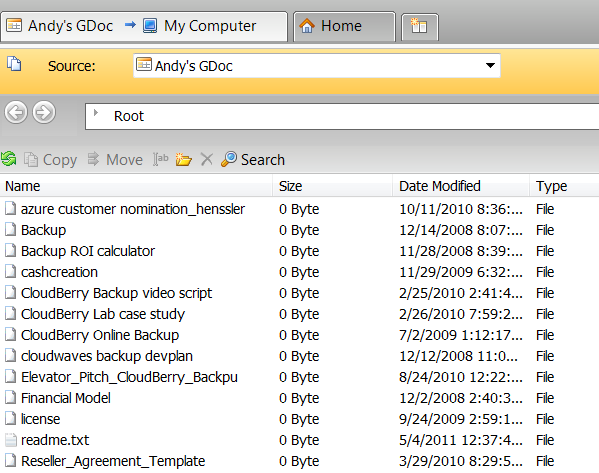Sort by Date Modified column header
The width and height of the screenshot is (599, 473).
(x=461, y=186)
